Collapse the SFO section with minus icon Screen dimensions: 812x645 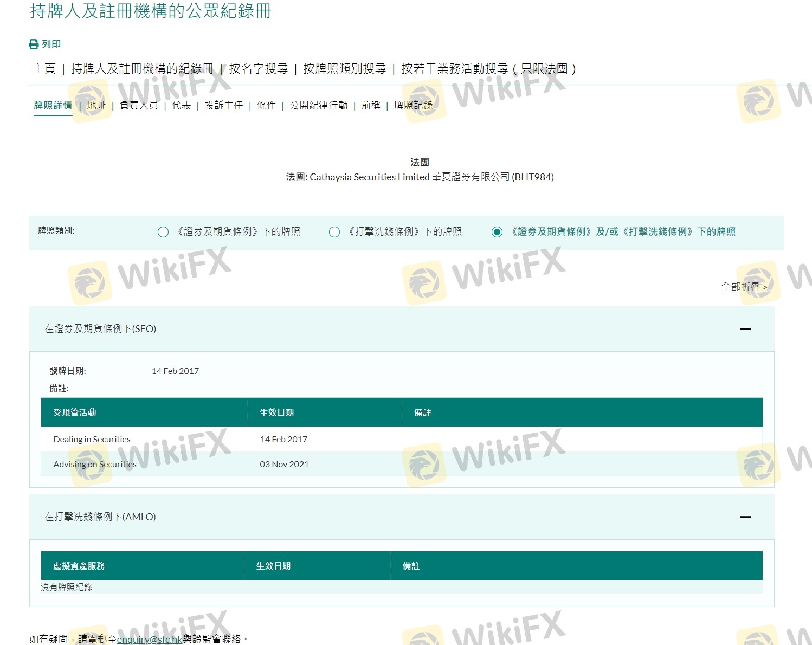745,329
